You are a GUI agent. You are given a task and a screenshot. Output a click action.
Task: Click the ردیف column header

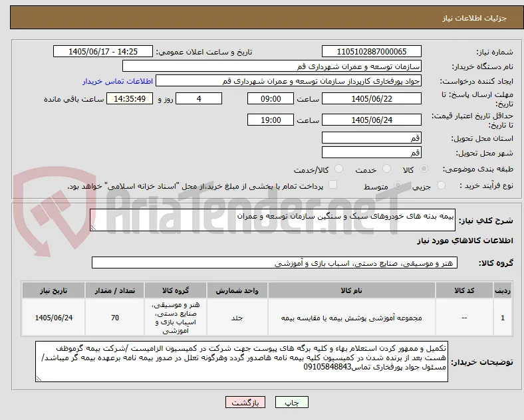503,290
